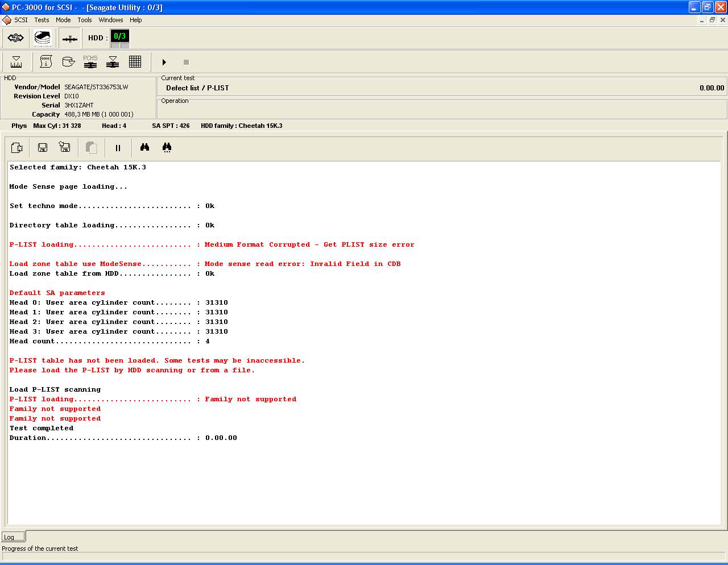Minimize the inner Seagate Utility window
The image size is (728, 565).
702,20
